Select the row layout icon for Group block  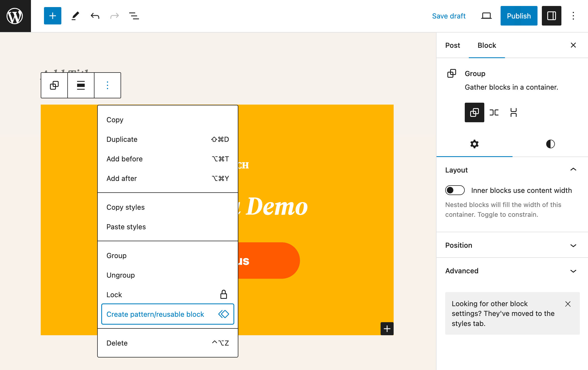click(494, 112)
